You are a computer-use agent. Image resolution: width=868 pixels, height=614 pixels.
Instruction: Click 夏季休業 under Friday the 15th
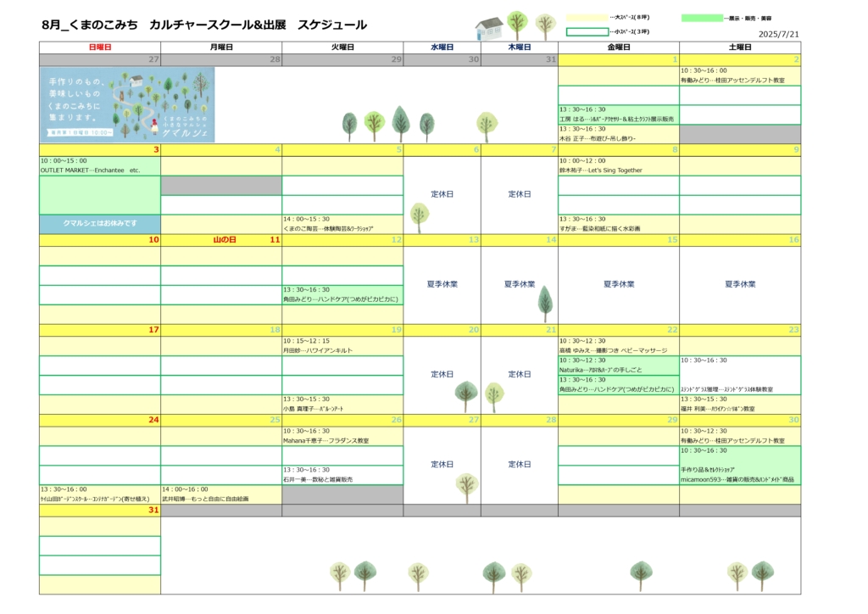pos(619,285)
